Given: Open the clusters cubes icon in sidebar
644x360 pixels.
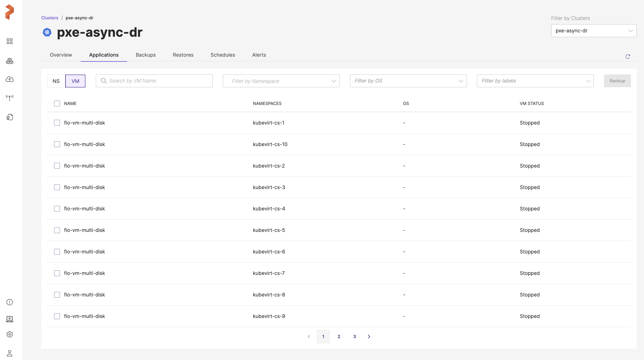Looking at the screenshot, I should (9, 61).
